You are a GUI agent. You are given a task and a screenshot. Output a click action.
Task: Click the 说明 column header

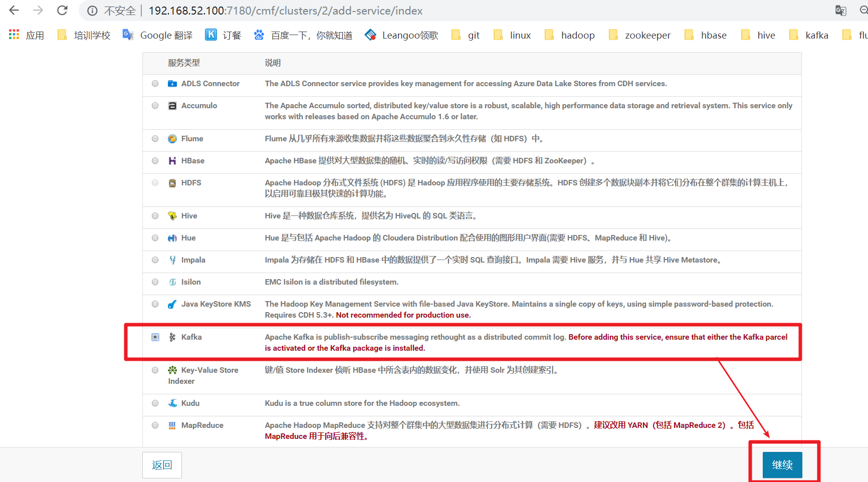pos(273,63)
